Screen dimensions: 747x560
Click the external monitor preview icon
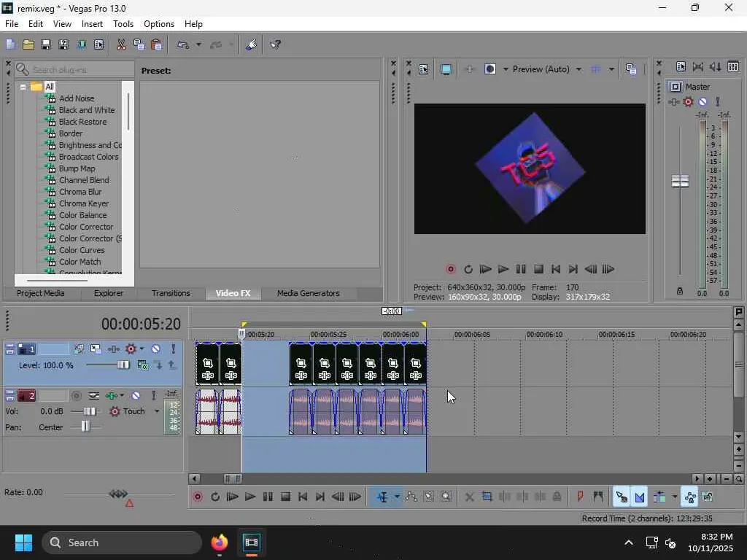pyautogui.click(x=446, y=69)
